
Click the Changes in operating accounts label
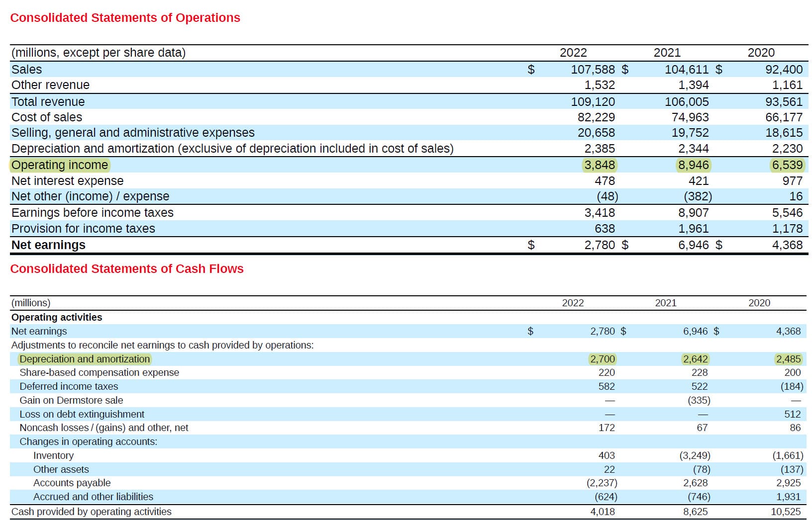88,441
